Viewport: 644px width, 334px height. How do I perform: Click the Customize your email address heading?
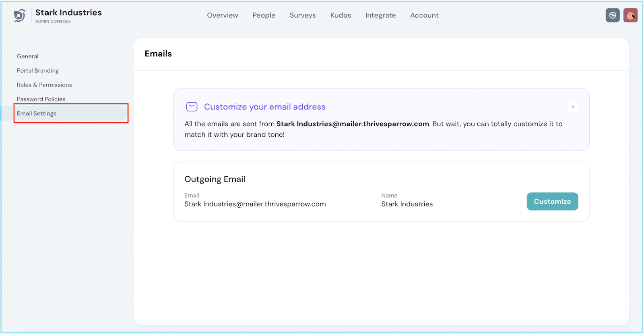click(264, 107)
